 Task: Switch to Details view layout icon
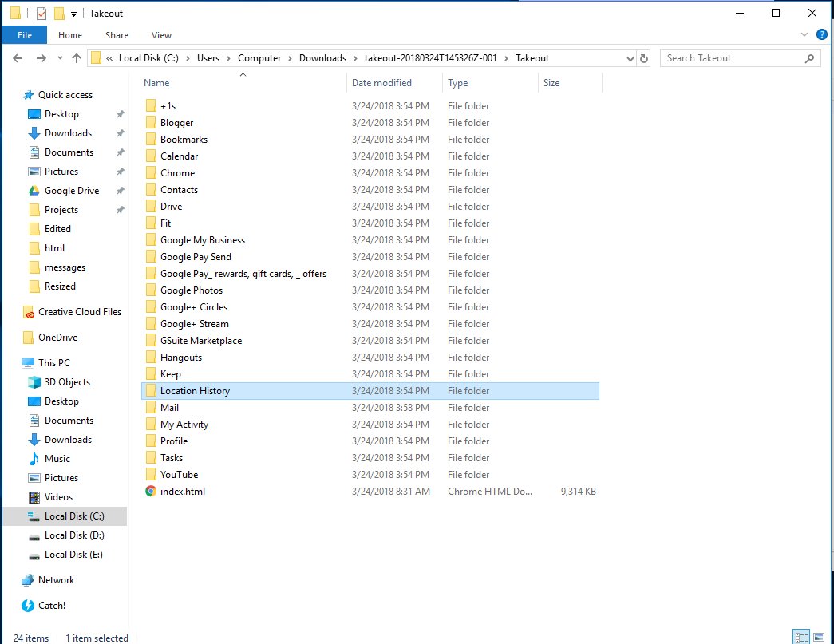pyautogui.click(x=801, y=637)
